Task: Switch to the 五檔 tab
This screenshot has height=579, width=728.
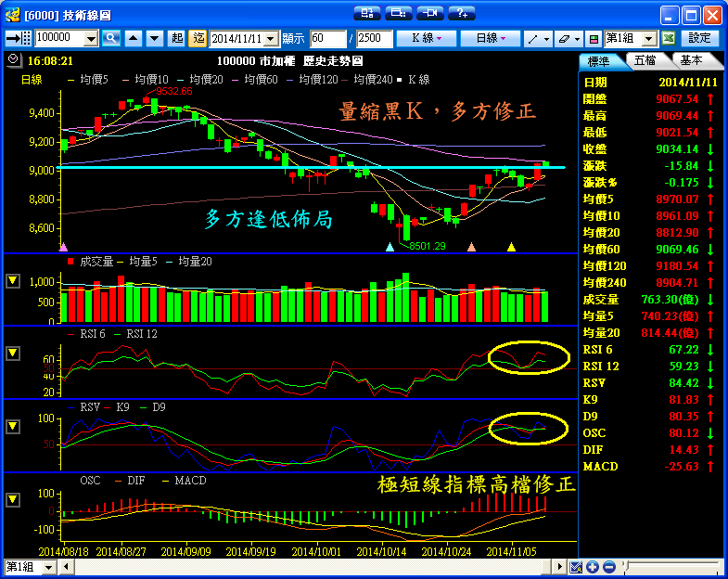Action: tap(646, 60)
